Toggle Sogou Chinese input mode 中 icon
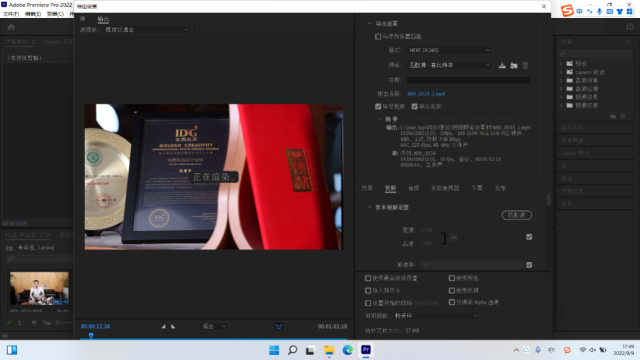The height and width of the screenshot is (360, 640). [580, 11]
